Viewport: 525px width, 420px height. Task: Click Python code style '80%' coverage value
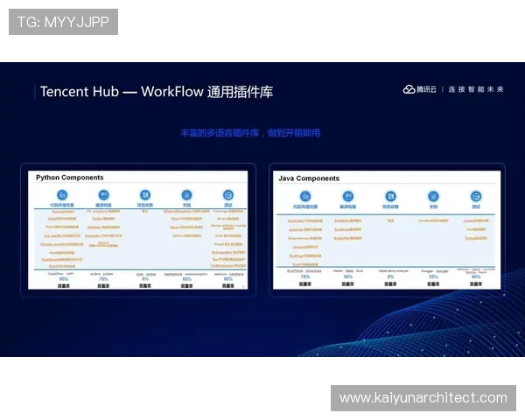(64, 279)
